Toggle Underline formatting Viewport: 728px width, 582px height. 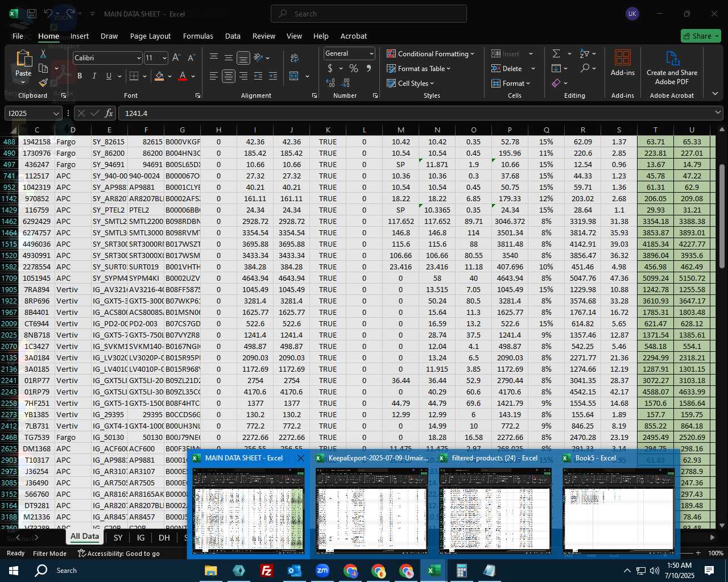click(x=109, y=76)
